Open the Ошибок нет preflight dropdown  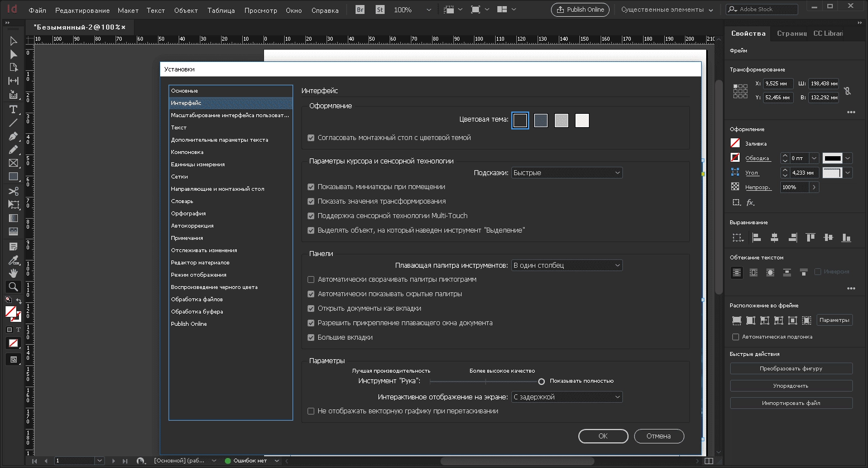278,461
